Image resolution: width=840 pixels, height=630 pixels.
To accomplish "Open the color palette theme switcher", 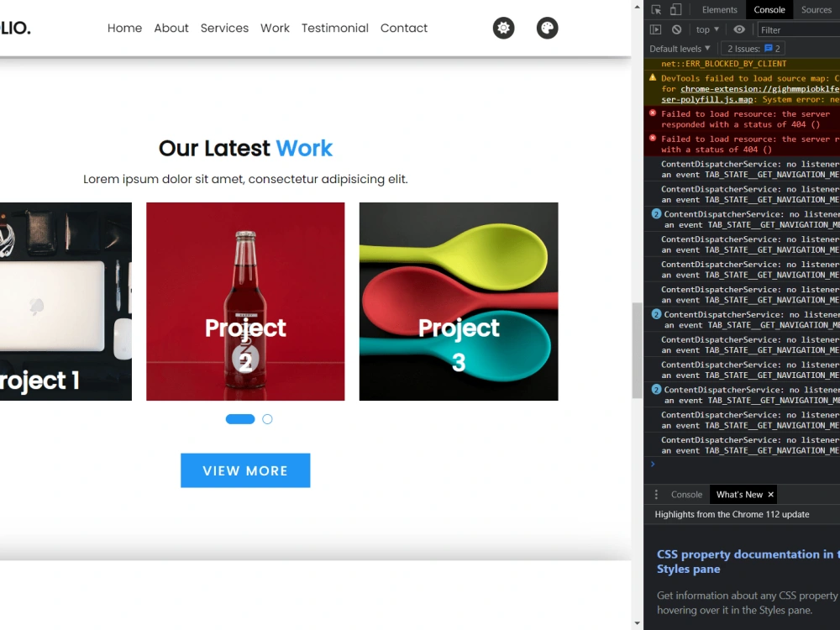I will (x=547, y=28).
